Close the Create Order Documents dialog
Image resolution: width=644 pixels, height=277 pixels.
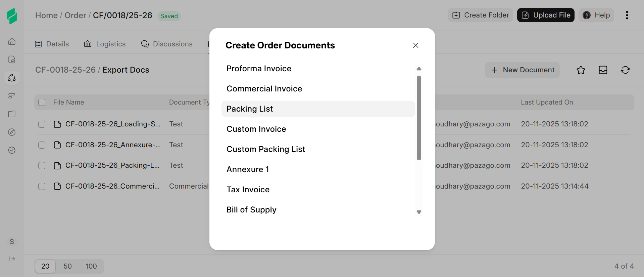click(416, 45)
